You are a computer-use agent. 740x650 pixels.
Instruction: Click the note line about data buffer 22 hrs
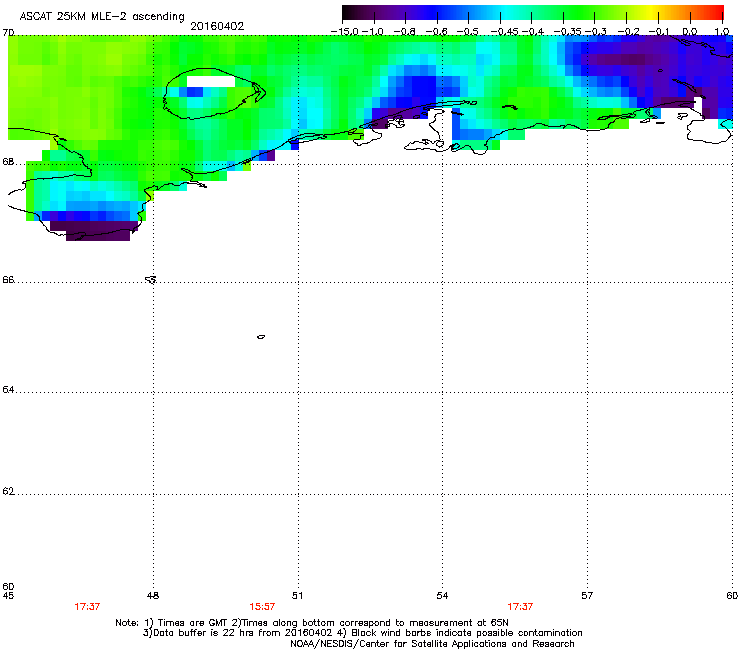tap(363, 633)
